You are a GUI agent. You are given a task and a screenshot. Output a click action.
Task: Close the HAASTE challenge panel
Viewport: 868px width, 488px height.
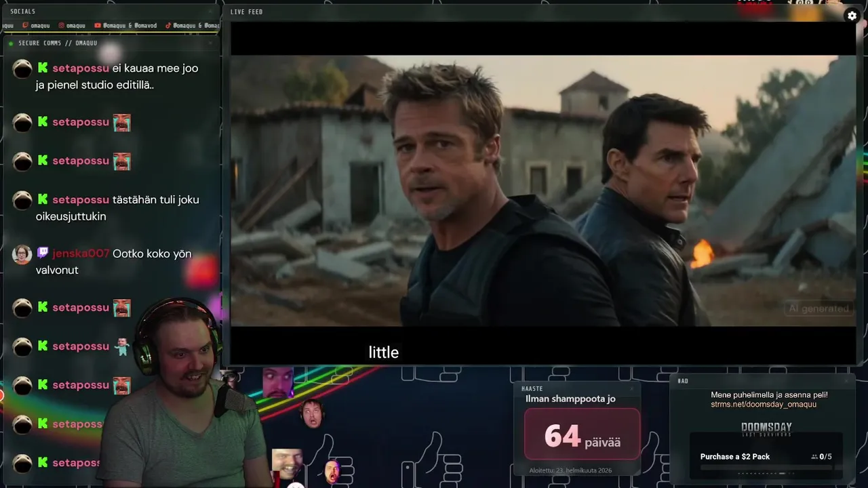pos(631,388)
